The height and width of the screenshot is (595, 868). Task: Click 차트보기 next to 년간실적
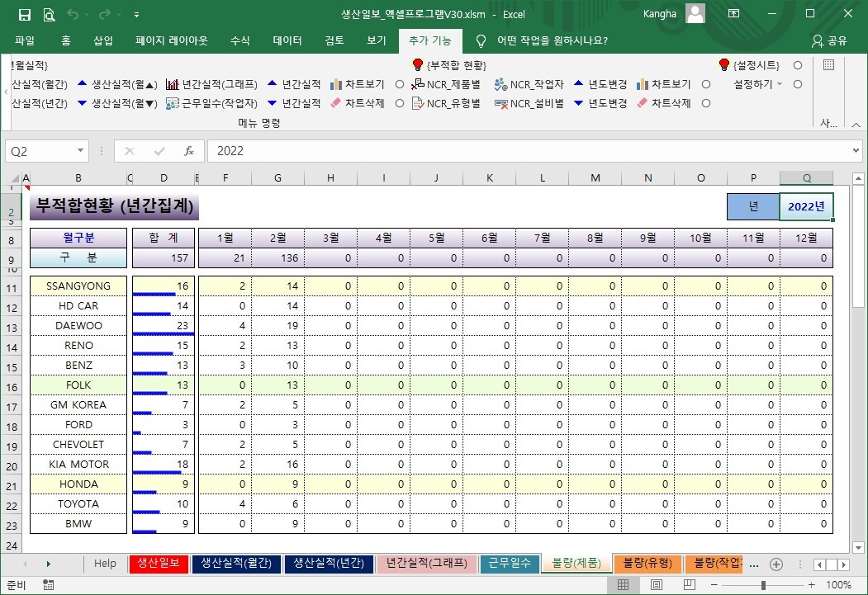pyautogui.click(x=357, y=84)
